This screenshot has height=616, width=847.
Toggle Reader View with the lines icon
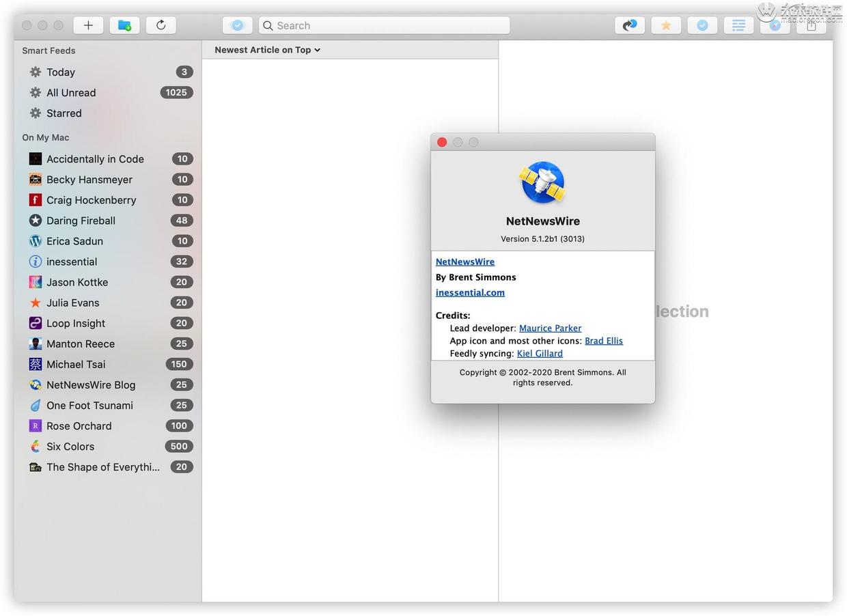point(738,25)
